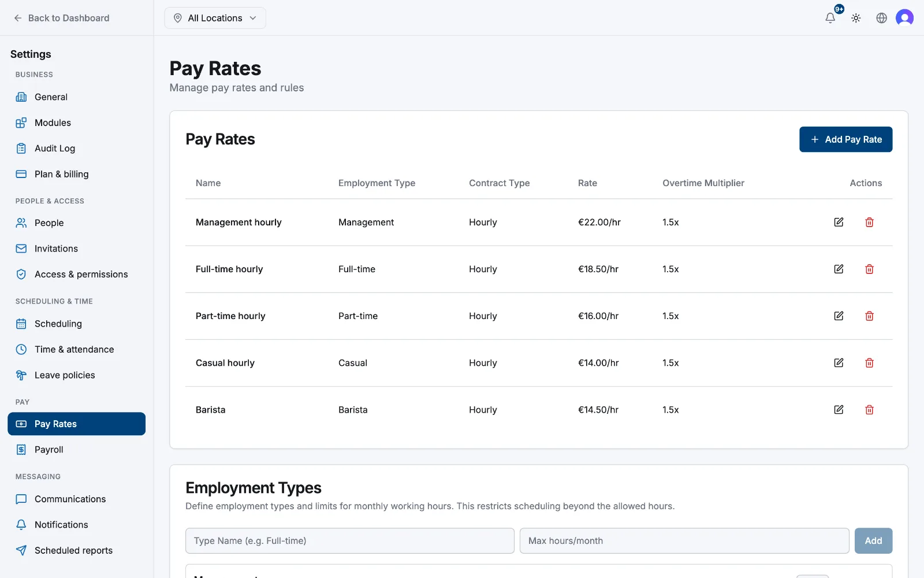This screenshot has height=578, width=924.
Task: Click the Add Pay Rate button
Action: click(845, 139)
